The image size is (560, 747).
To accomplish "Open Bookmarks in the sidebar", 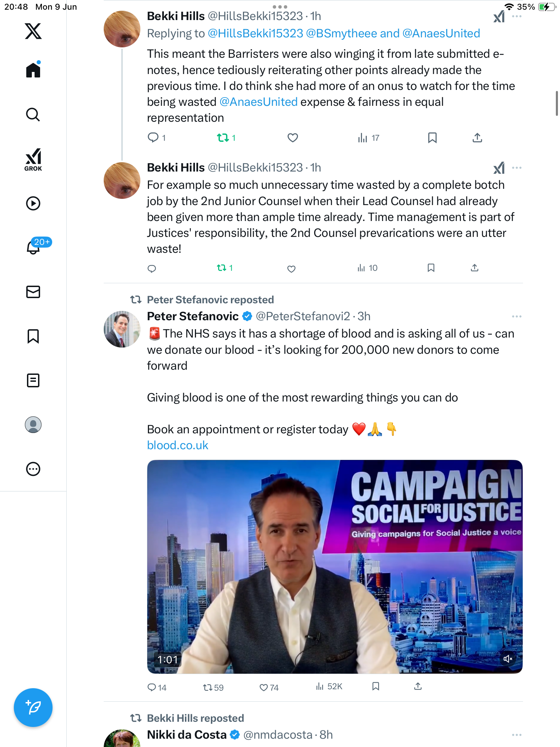I will point(33,336).
